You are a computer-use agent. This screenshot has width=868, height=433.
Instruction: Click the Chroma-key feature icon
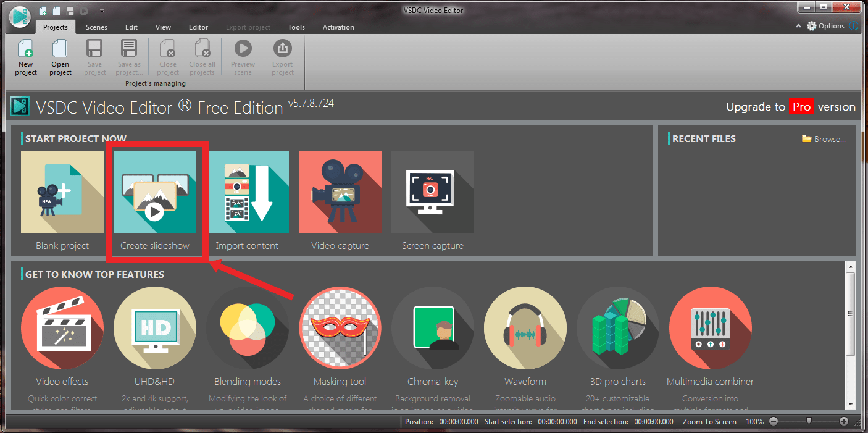coord(432,328)
